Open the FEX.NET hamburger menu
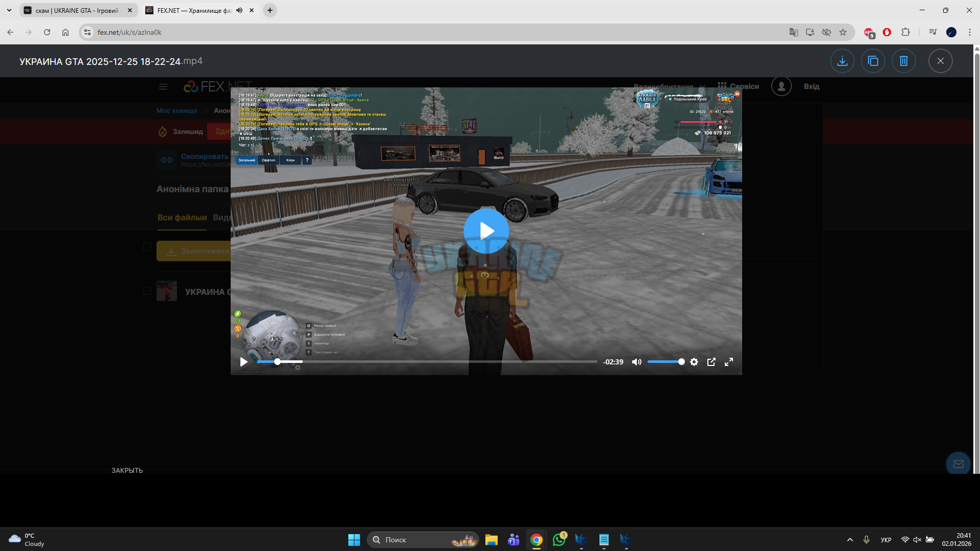Image resolution: width=980 pixels, height=551 pixels. pyautogui.click(x=163, y=87)
